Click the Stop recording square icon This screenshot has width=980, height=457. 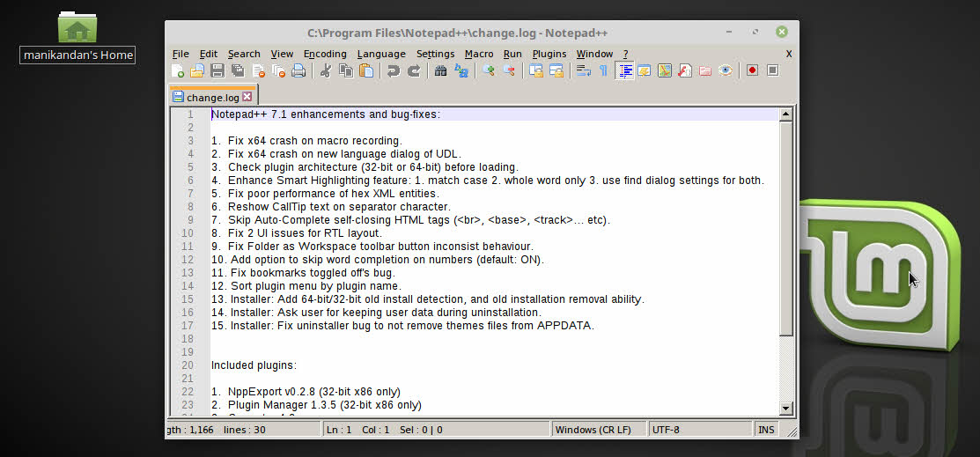[772, 70]
